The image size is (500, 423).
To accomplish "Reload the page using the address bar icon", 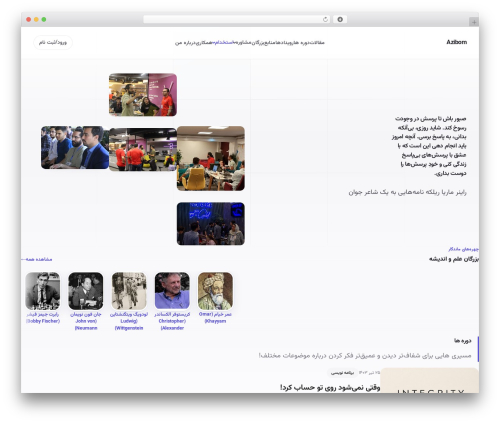I will tap(325, 19).
